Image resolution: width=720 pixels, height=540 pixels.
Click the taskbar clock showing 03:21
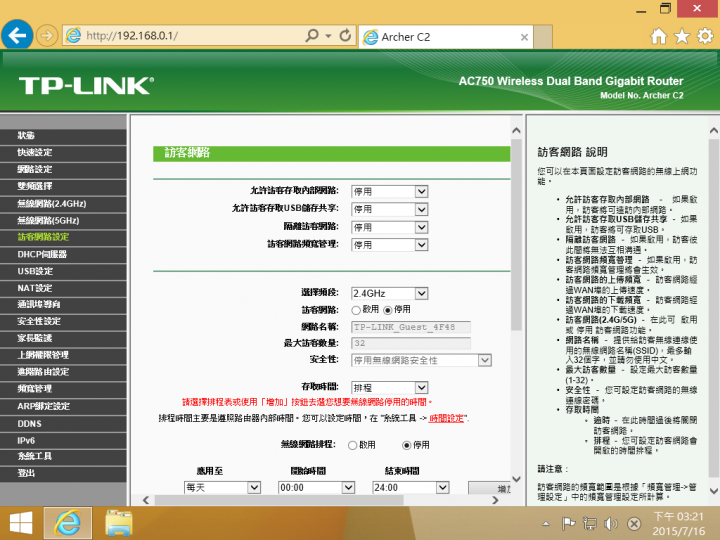(679, 524)
